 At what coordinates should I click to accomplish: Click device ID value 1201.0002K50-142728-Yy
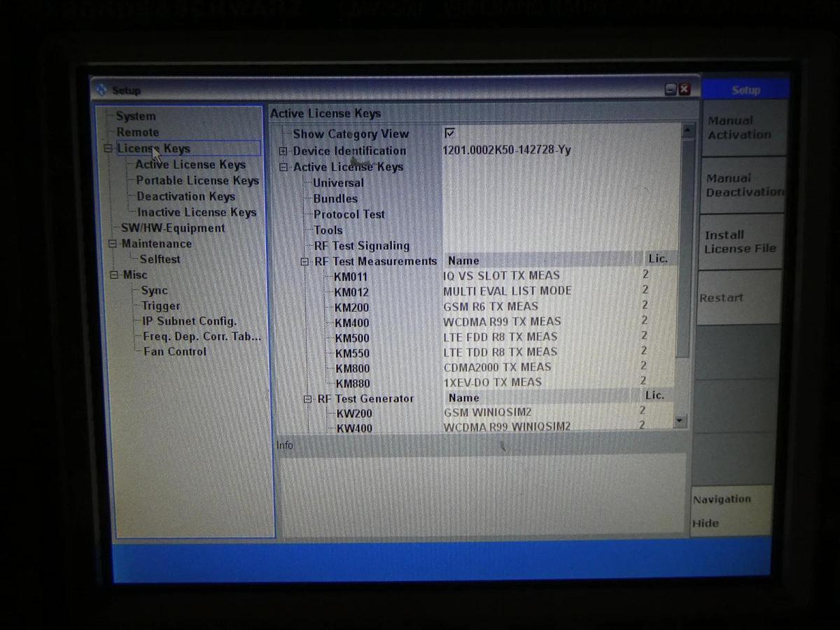tap(507, 150)
